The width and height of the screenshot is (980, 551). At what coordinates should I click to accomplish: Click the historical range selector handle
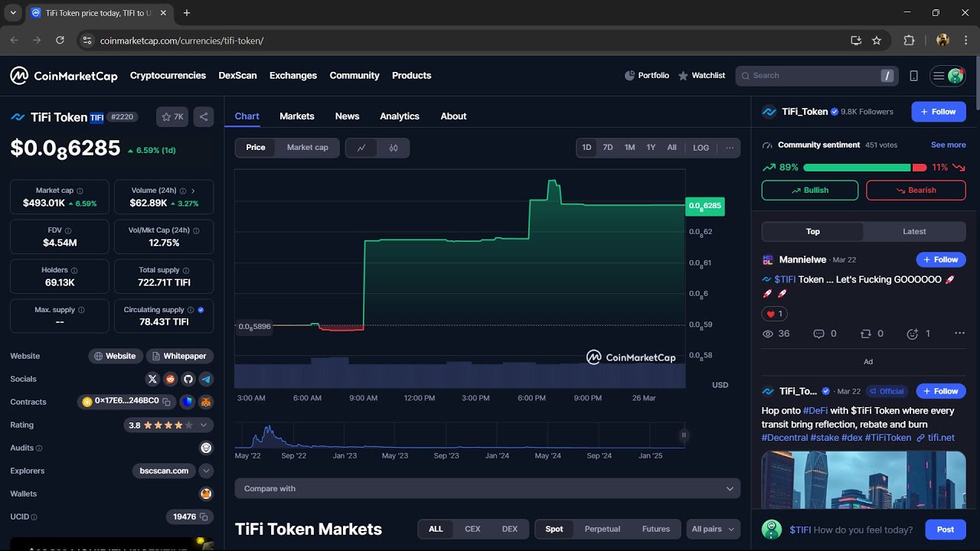pyautogui.click(x=684, y=435)
